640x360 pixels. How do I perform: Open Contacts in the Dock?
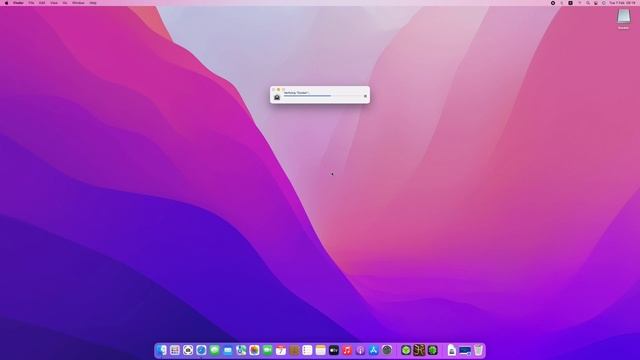(294, 350)
